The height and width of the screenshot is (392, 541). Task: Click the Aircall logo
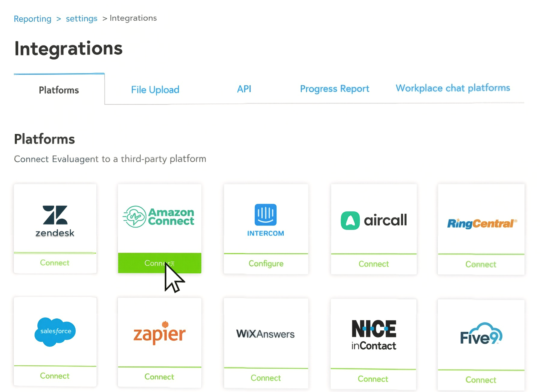374,220
